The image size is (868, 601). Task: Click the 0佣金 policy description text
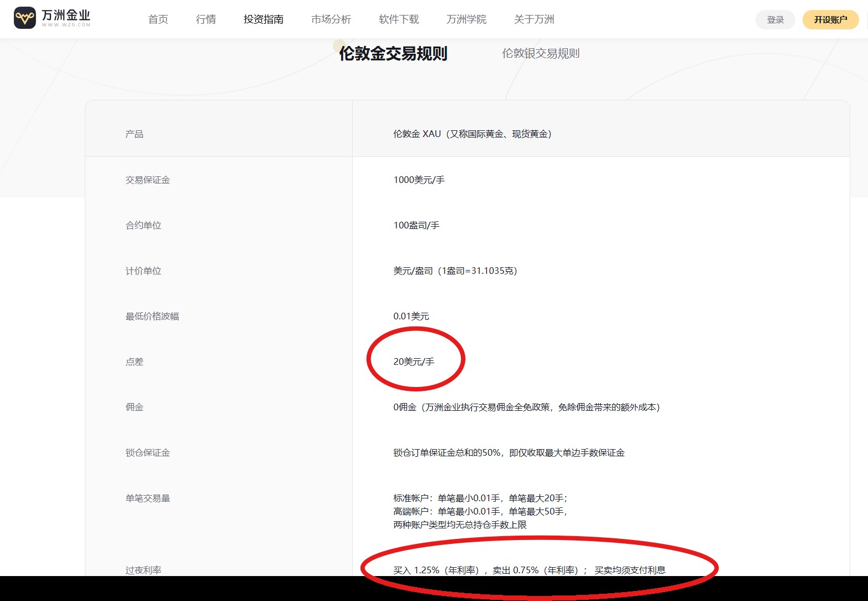527,407
